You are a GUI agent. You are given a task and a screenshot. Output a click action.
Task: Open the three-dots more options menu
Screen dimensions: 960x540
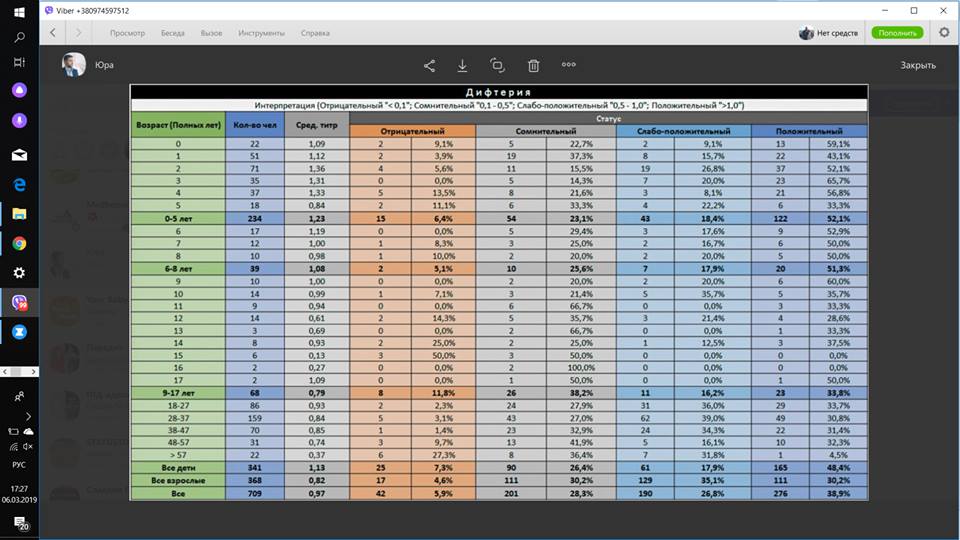568,66
